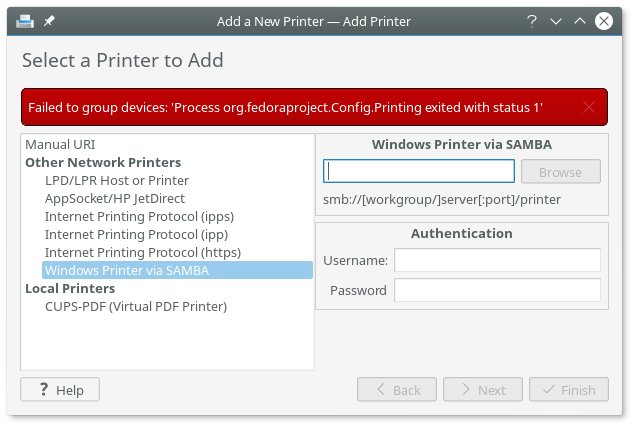Screen dimensions: 635x428
Task: Dismiss the red error message
Action: 589,107
